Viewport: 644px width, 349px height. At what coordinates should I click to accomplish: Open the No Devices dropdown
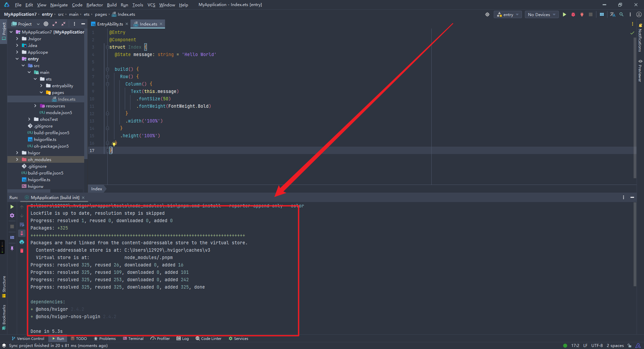point(542,14)
